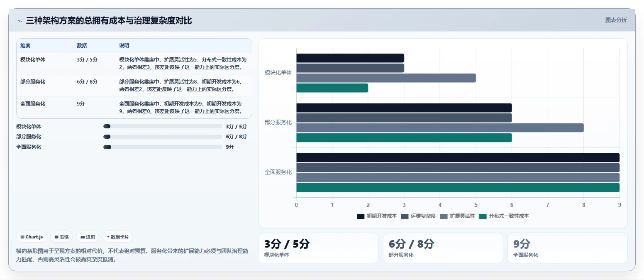Viewport: 644px width, 280px height.
Task: Click chart axis label 部分服务化
Action: [x=278, y=122]
